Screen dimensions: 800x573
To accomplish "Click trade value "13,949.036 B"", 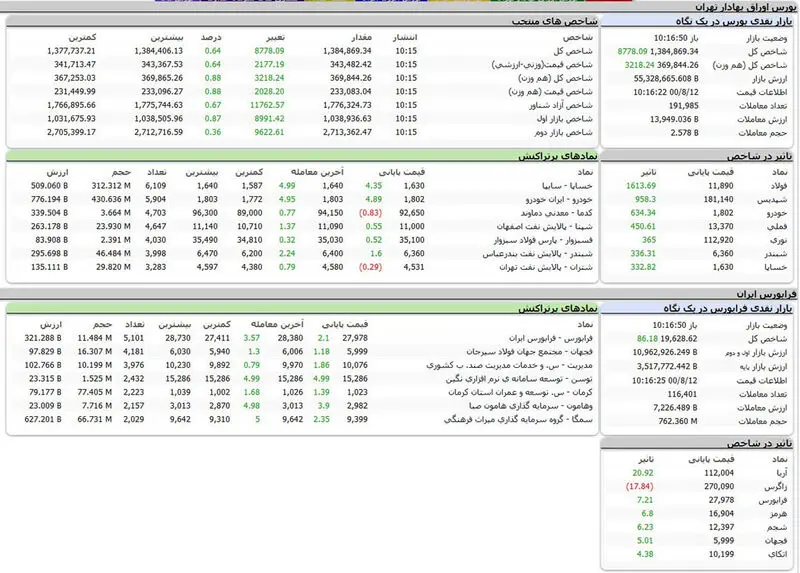I will coord(674,119).
